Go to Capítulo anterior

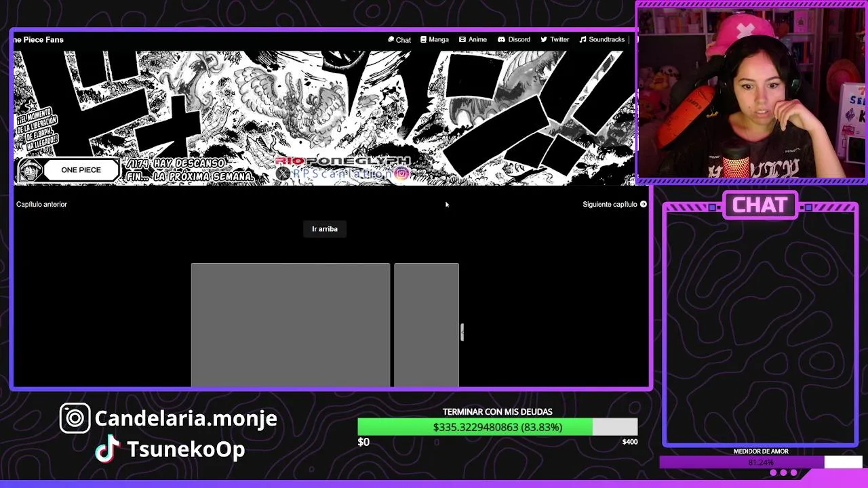click(x=41, y=204)
